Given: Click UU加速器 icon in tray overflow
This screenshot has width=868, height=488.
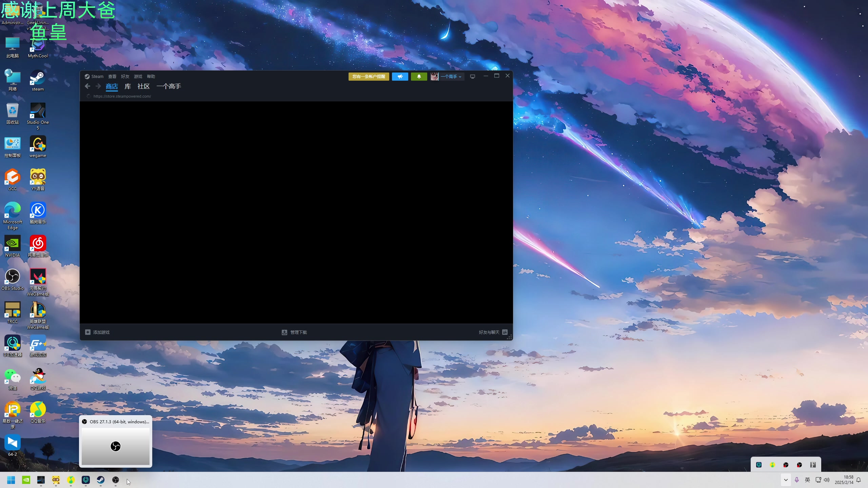Looking at the screenshot, I should pos(759,465).
